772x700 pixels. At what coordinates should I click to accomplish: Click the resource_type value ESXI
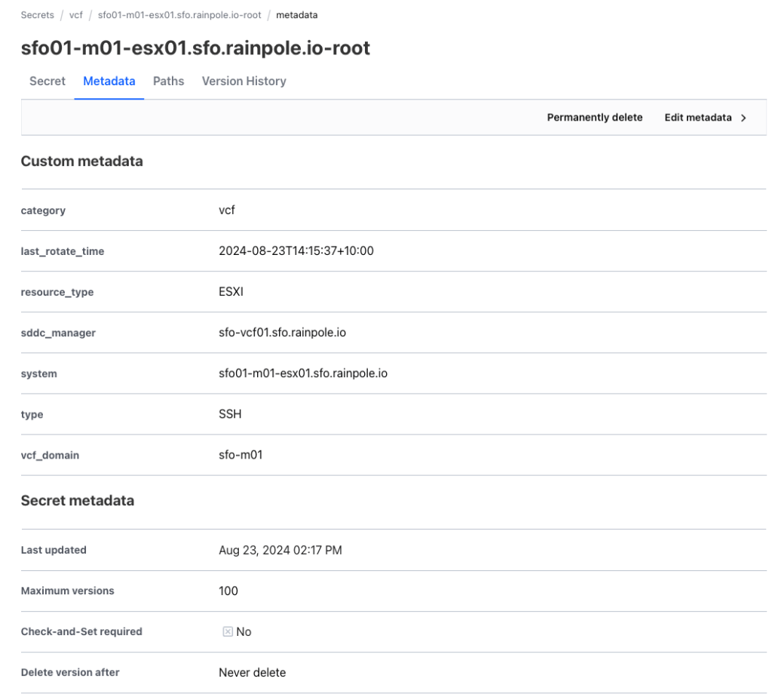(230, 291)
